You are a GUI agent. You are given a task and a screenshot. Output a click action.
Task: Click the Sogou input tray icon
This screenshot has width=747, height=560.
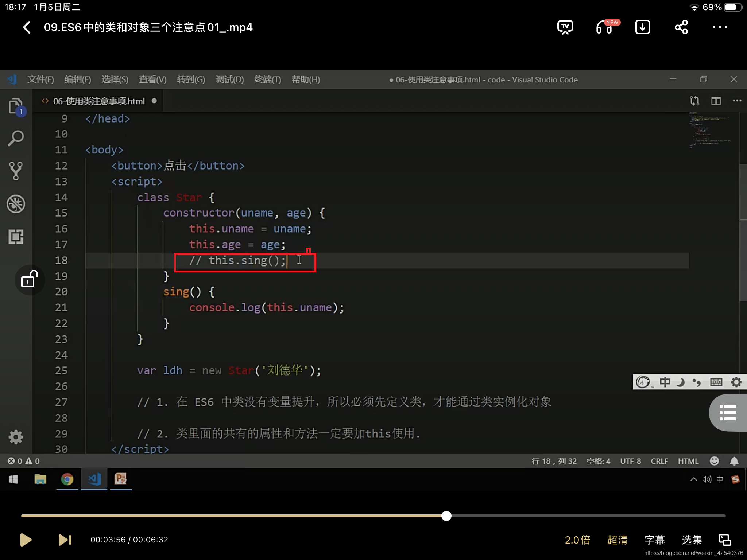[x=736, y=479]
